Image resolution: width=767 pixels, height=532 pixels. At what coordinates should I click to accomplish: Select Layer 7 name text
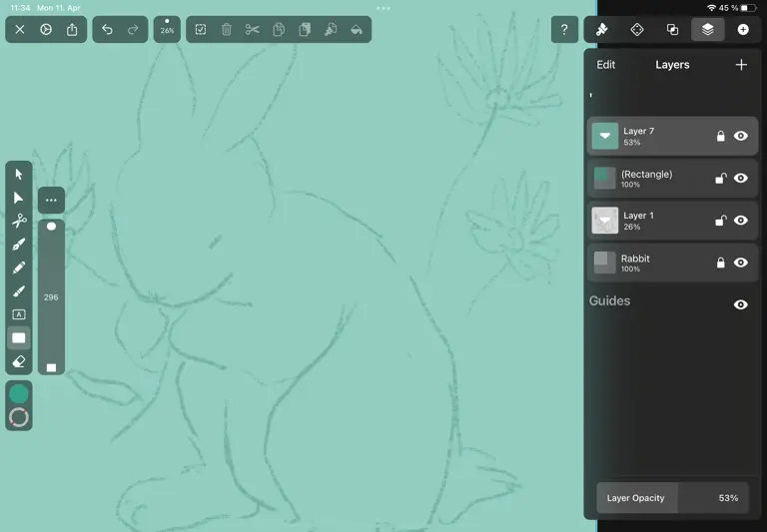click(x=638, y=131)
